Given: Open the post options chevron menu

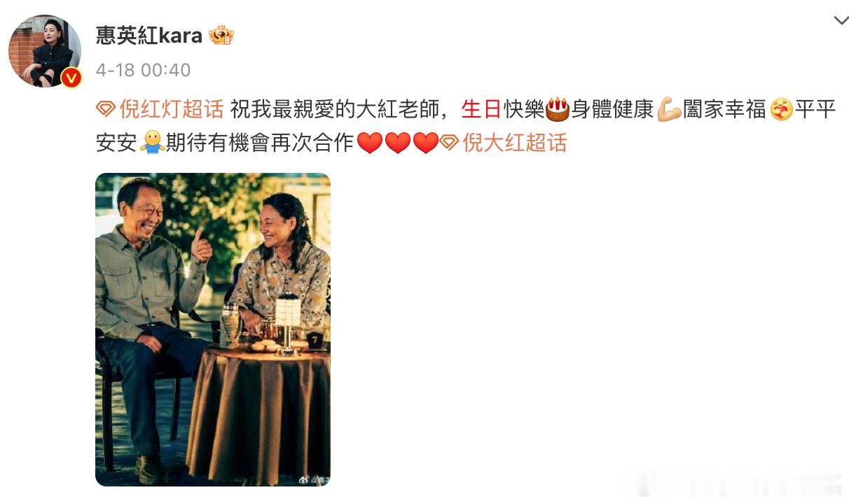Looking at the screenshot, I should point(841,20).
